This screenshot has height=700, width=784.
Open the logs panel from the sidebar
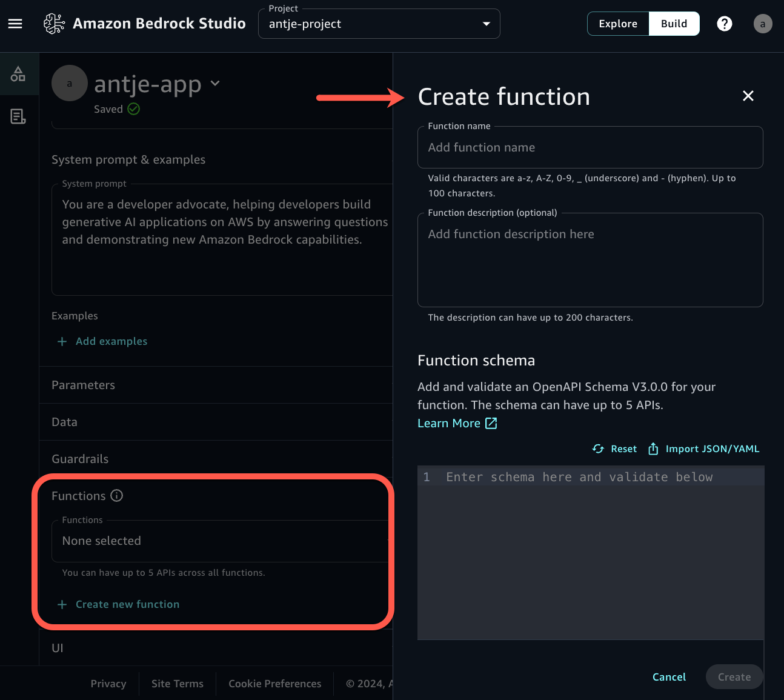pos(19,116)
